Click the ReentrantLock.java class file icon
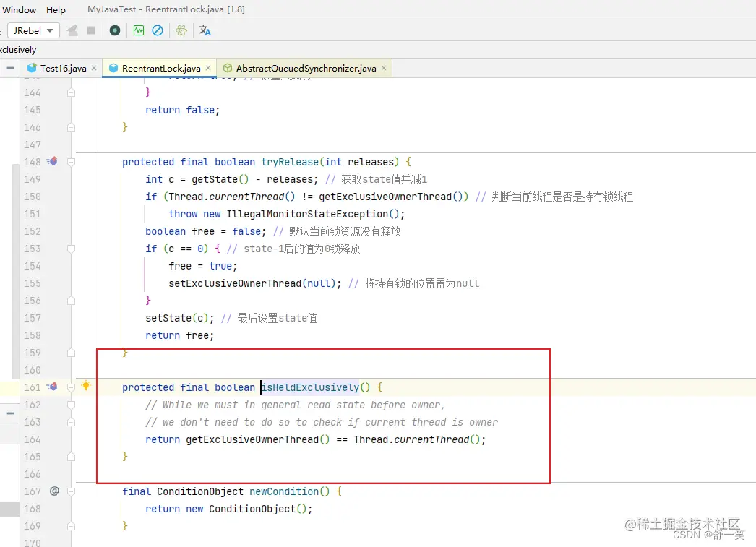756x547 pixels. 113,68
